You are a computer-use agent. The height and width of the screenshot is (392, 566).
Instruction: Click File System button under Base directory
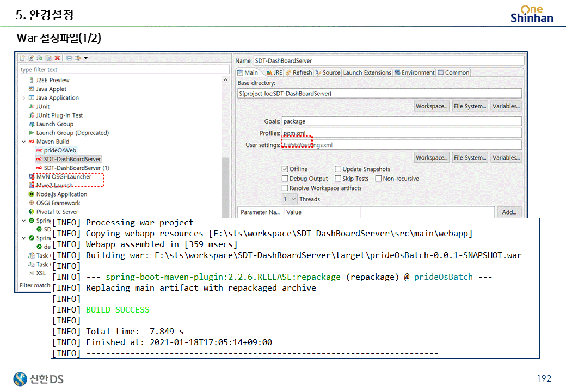click(x=470, y=106)
